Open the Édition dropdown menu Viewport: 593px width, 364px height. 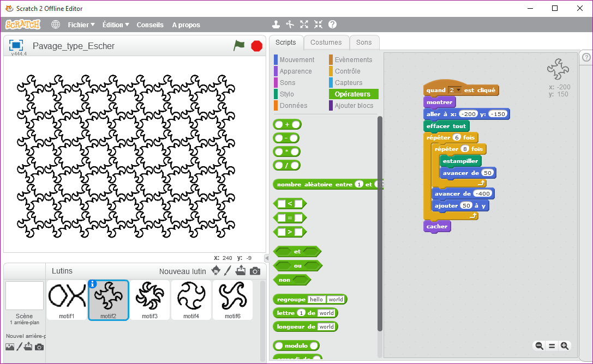coord(116,25)
